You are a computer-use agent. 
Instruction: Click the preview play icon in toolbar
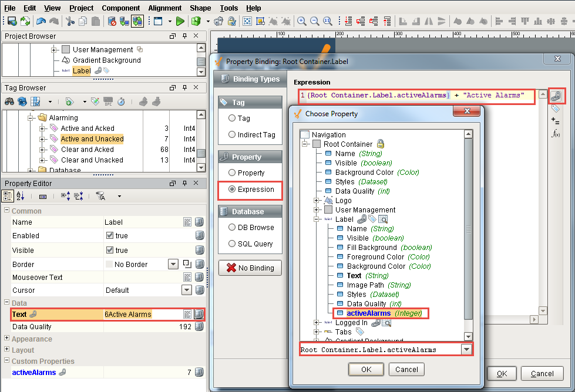180,22
